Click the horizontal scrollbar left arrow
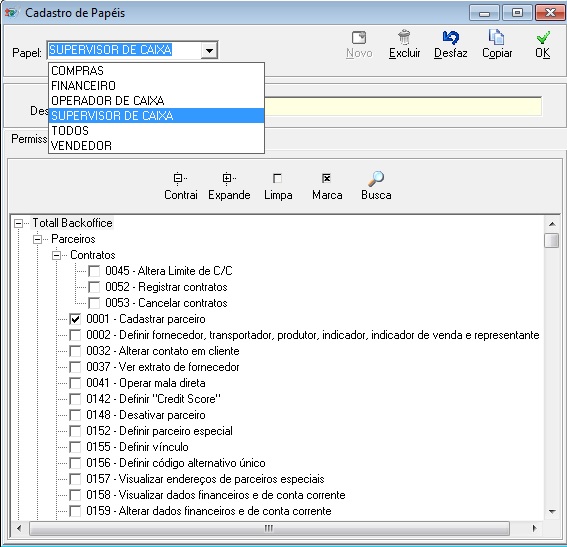The width and height of the screenshot is (567, 547). [x=19, y=529]
